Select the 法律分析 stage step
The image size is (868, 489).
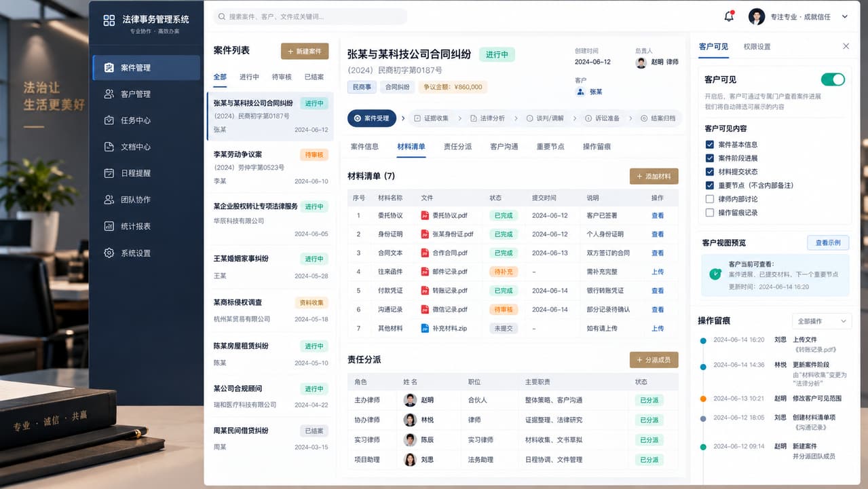click(x=487, y=118)
